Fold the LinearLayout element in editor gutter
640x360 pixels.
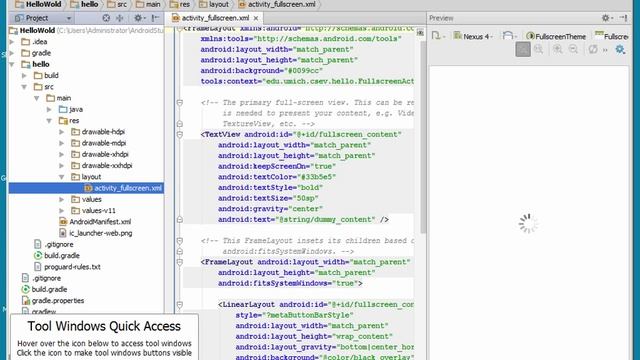tap(180, 304)
